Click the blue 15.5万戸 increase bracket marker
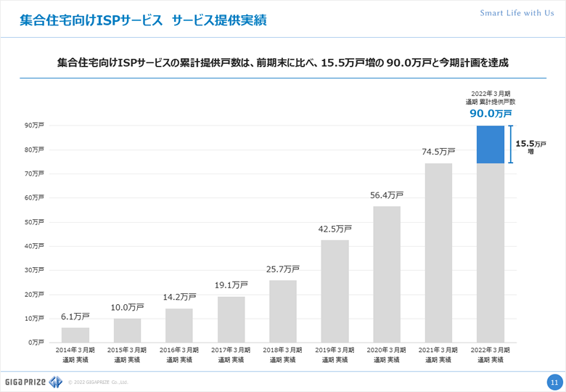This screenshot has height=392, width=566. click(x=511, y=144)
